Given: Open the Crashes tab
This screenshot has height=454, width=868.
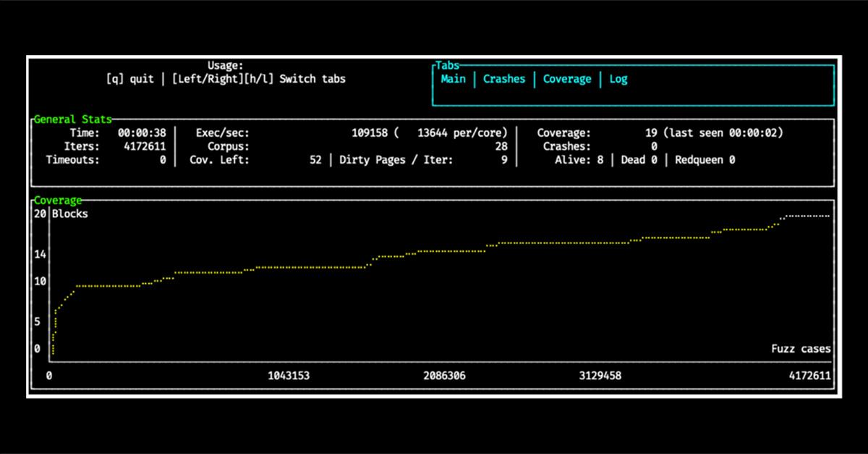Looking at the screenshot, I should tap(503, 79).
